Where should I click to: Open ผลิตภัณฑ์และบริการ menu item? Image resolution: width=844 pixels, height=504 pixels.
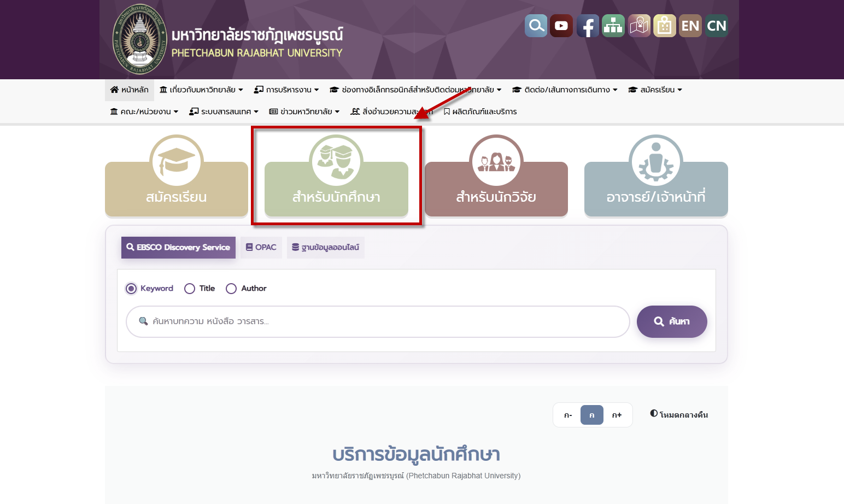[x=480, y=112]
